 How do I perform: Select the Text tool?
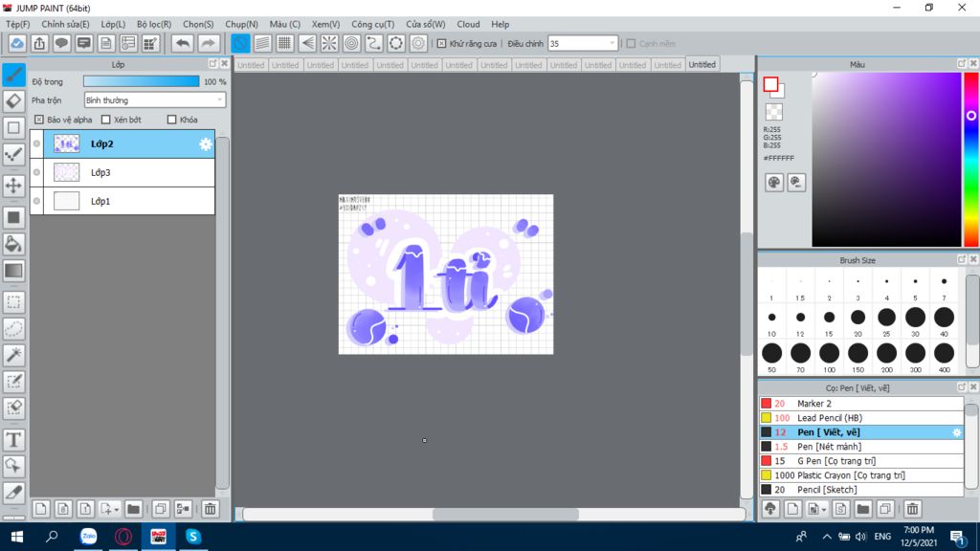[13, 440]
